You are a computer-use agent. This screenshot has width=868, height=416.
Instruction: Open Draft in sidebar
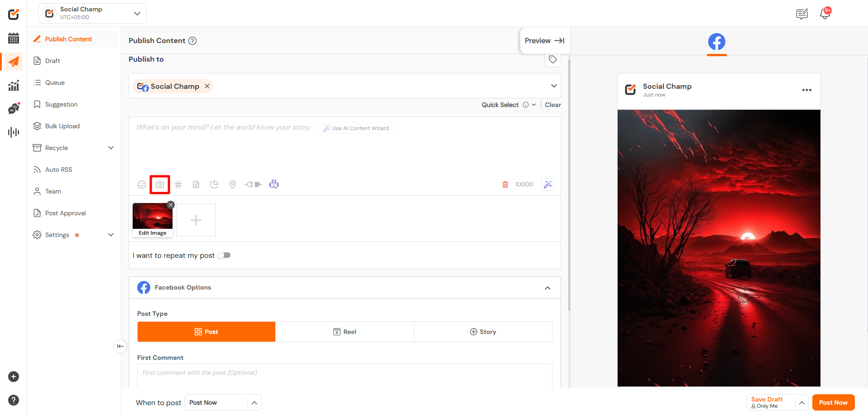tap(74, 61)
